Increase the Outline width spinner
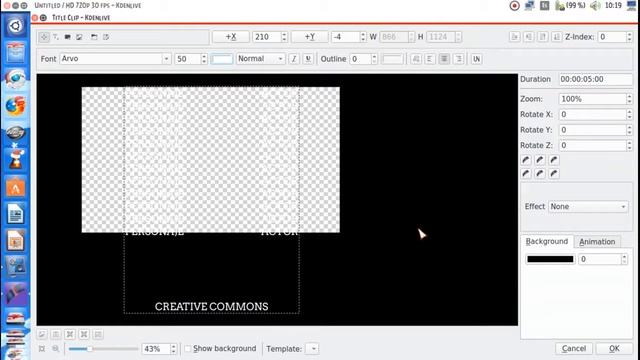640x360 pixels. pyautogui.click(x=374, y=56)
